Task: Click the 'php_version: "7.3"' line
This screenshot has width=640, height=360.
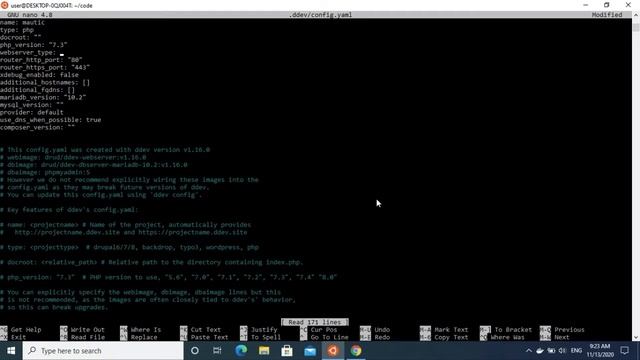Action: click(33, 45)
